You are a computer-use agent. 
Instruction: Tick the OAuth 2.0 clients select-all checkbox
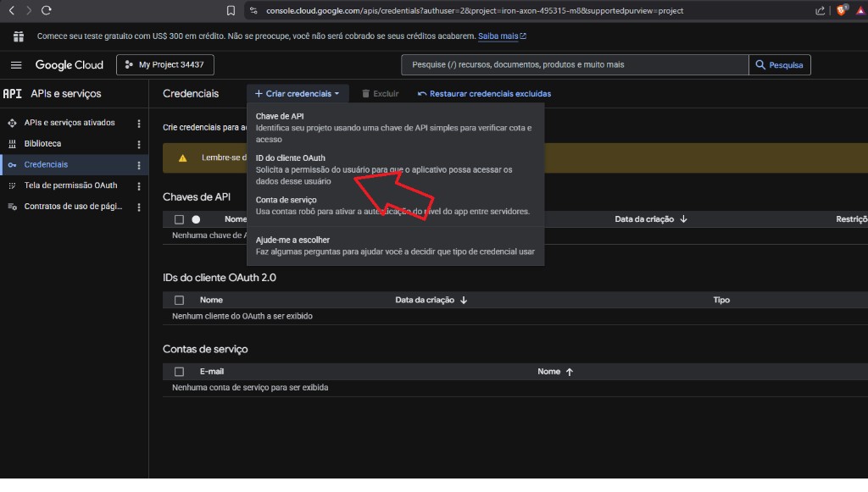(179, 300)
